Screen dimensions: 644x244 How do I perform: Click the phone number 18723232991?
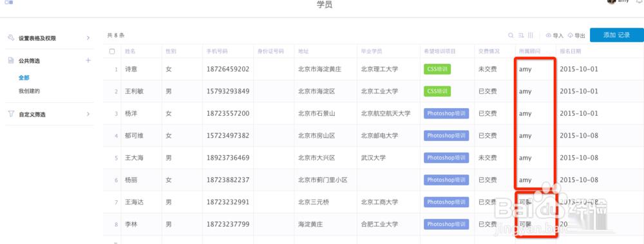coord(228,202)
